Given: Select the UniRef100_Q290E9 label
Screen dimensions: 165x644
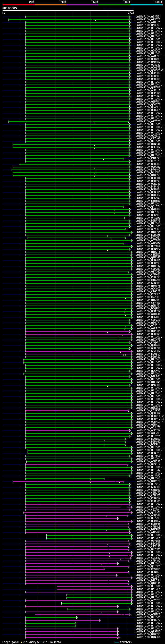Looking at the screenshot, I should click(148, 167).
